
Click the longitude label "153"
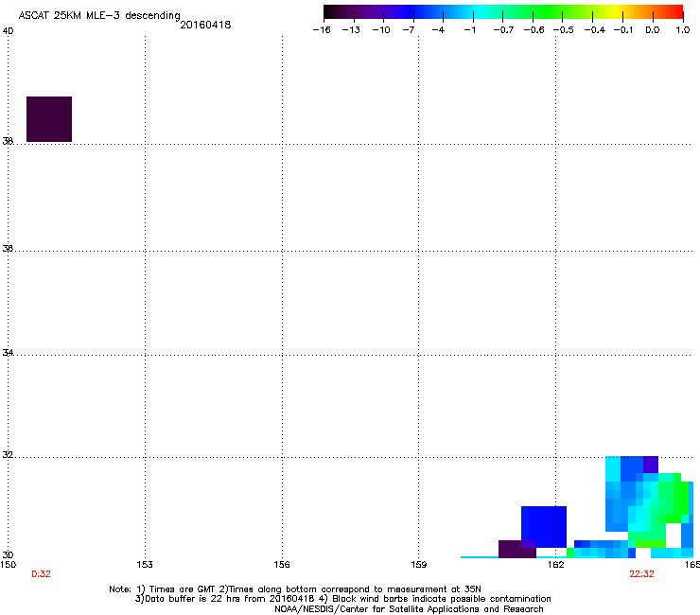pos(145,565)
